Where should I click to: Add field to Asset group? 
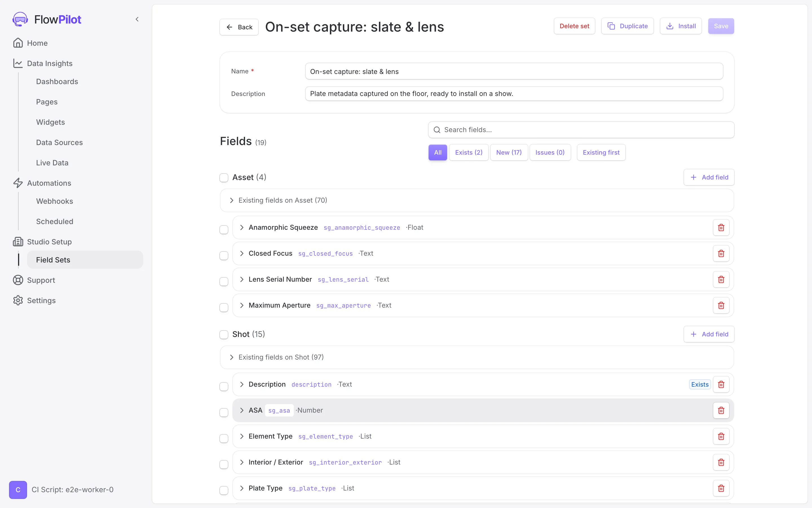pos(709,177)
